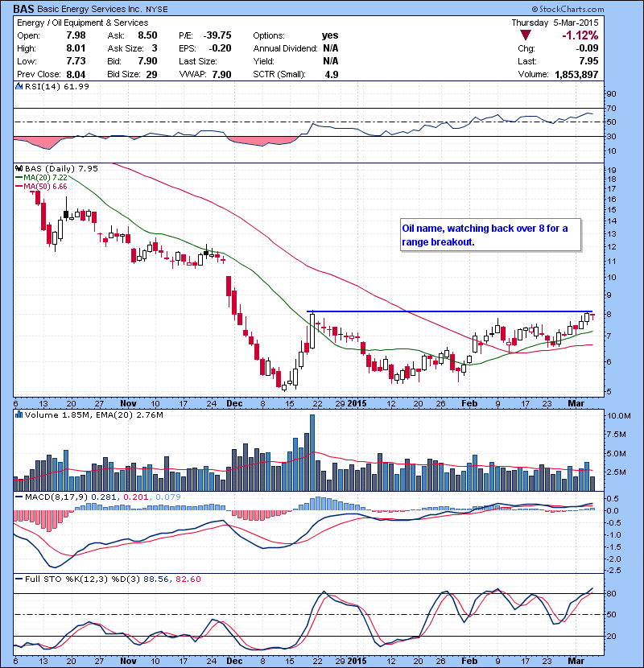Click the P/E value -39.75
The height and width of the screenshot is (668, 644).
[x=217, y=35]
